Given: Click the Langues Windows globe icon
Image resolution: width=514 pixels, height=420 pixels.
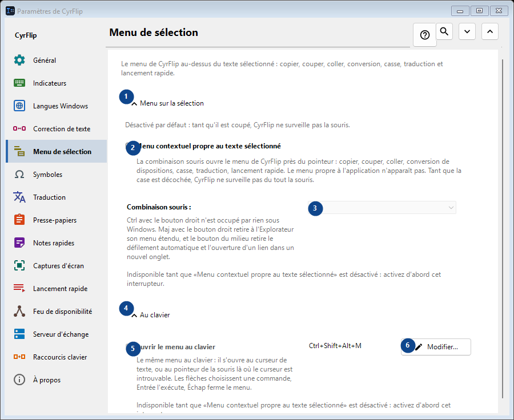Looking at the screenshot, I should coord(19,106).
